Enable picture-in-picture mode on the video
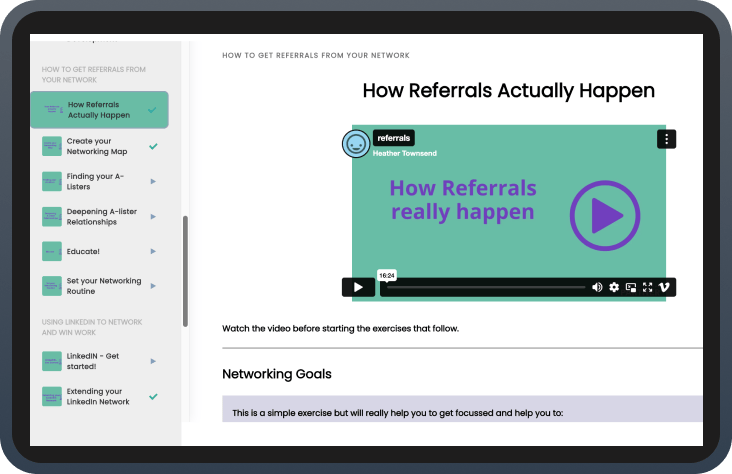The width and height of the screenshot is (732, 474). point(630,287)
